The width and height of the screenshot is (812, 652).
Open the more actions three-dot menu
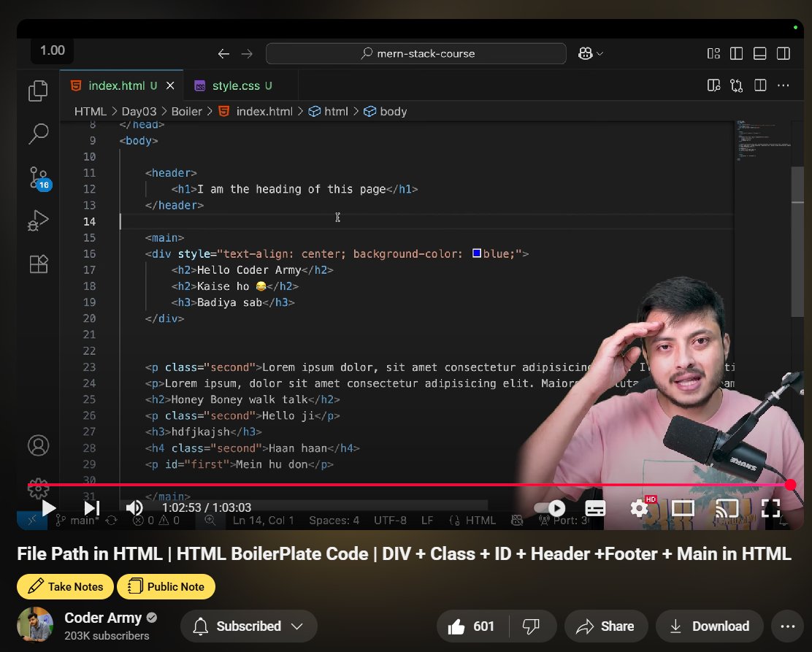coord(788,626)
